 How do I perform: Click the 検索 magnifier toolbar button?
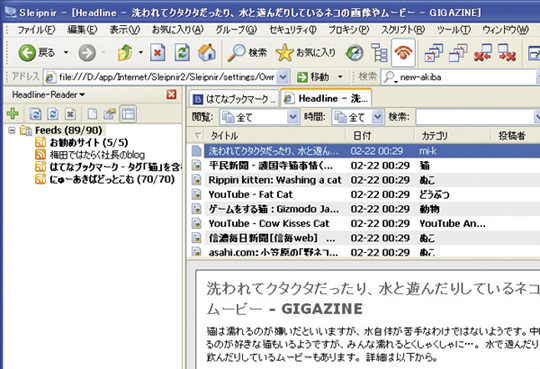tap(247, 53)
